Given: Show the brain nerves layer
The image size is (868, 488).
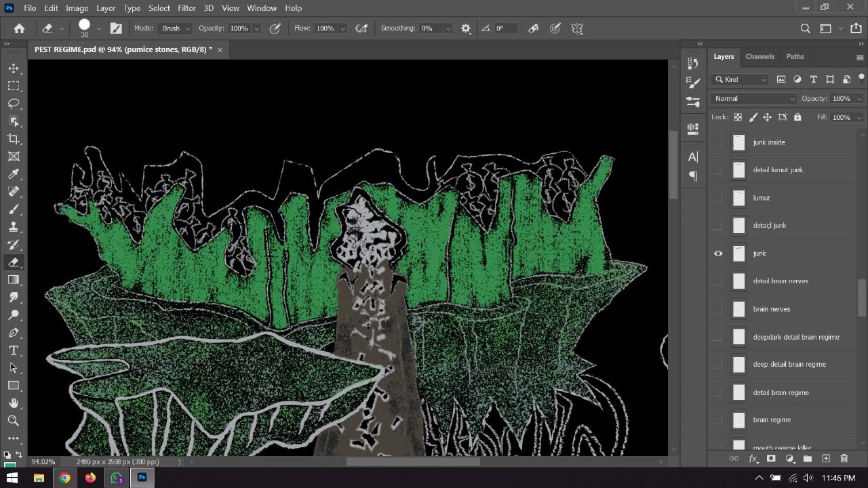Looking at the screenshot, I should 718,309.
